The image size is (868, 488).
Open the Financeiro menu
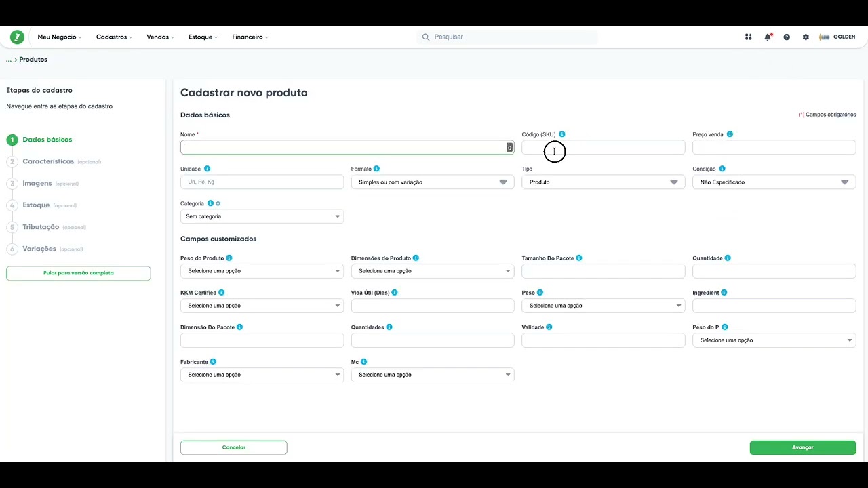click(x=250, y=37)
